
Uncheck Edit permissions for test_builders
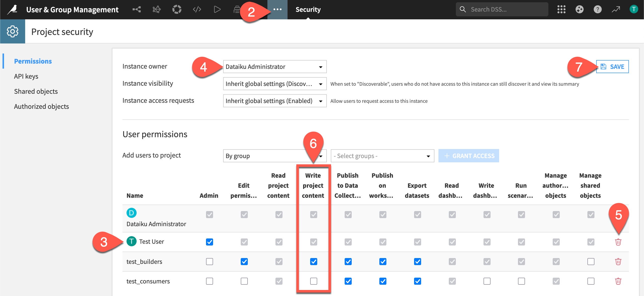coord(244,262)
